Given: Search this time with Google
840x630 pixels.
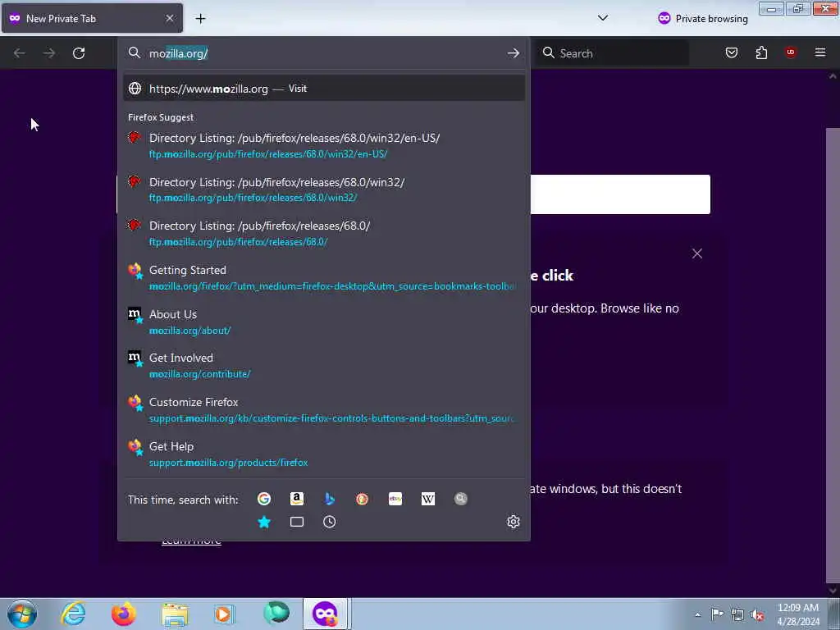Looking at the screenshot, I should click(x=263, y=500).
